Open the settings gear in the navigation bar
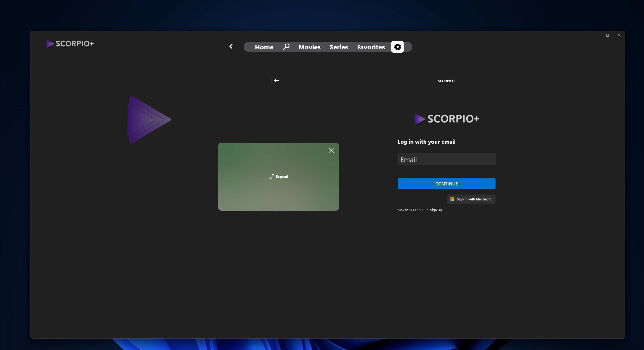644x350 pixels. (x=397, y=47)
